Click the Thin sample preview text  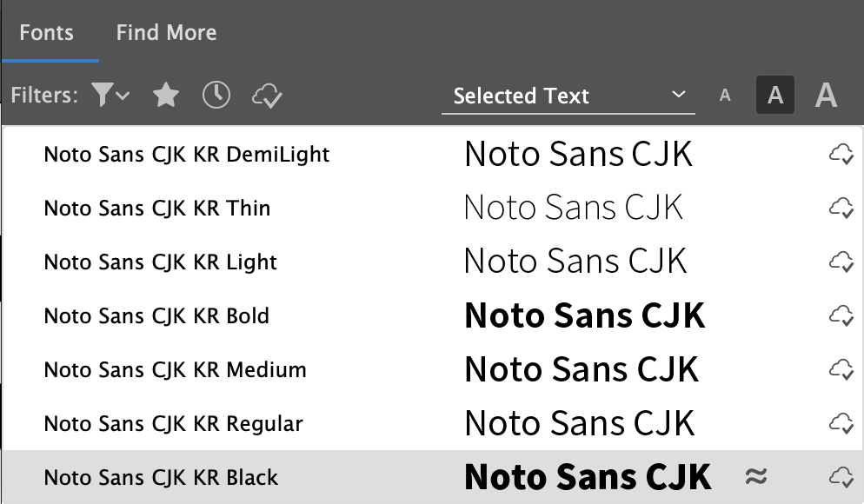(574, 208)
